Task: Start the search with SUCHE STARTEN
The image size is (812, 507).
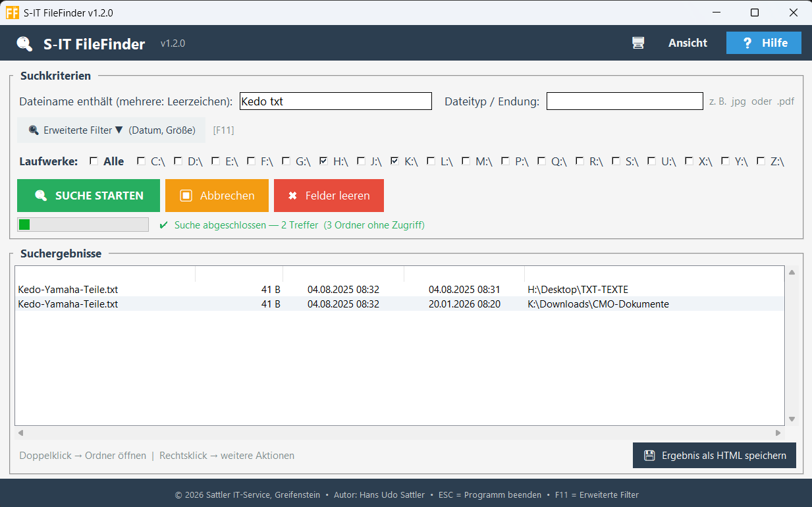Action: (88, 196)
